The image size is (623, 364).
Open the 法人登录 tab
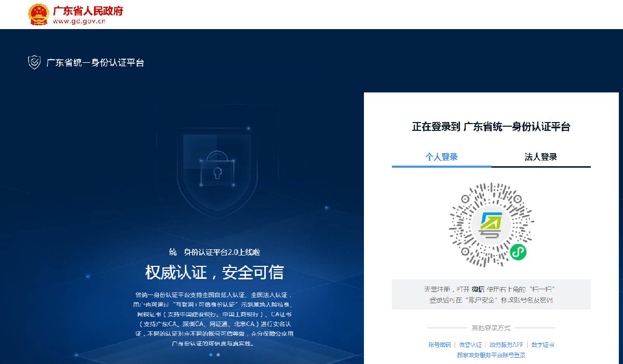(x=540, y=157)
